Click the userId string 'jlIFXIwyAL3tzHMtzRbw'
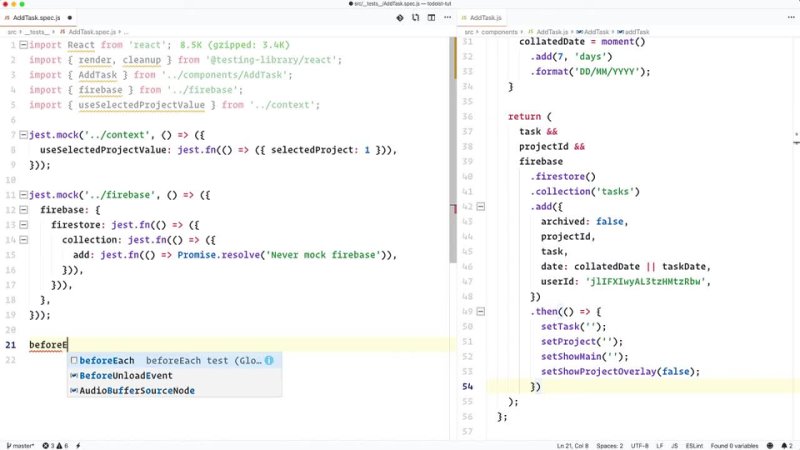 (648, 281)
